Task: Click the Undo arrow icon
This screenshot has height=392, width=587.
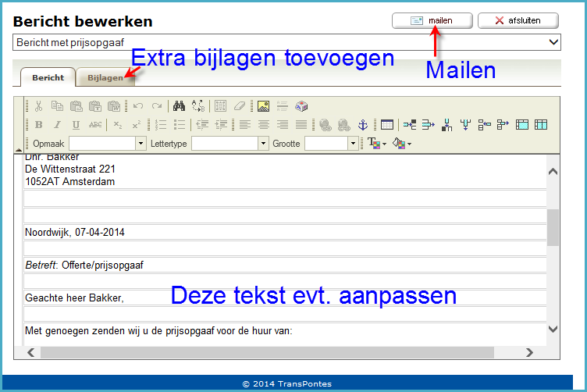Action: point(138,106)
